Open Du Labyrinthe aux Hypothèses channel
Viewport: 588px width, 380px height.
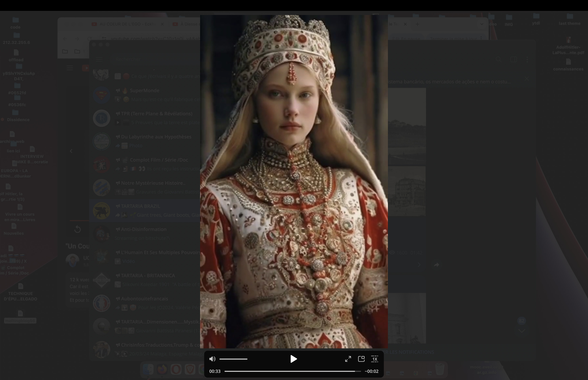click(x=145, y=141)
